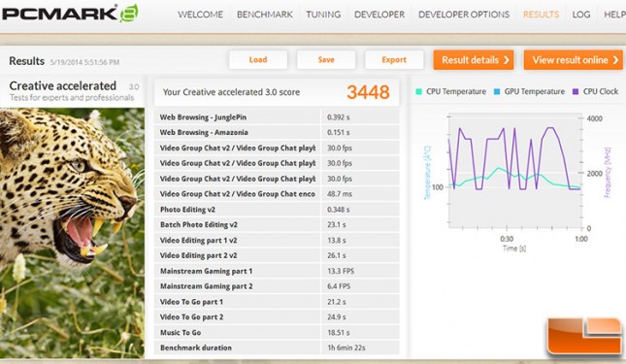Viewport: 626px width, 364px height.
Task: Toggle the GPU Temperature legend square
Action: coord(497,91)
